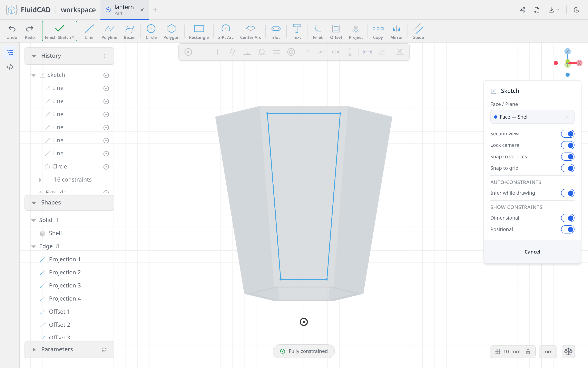This screenshot has height=368, width=588.
Task: Click the mm units button
Action: pyautogui.click(x=548, y=351)
